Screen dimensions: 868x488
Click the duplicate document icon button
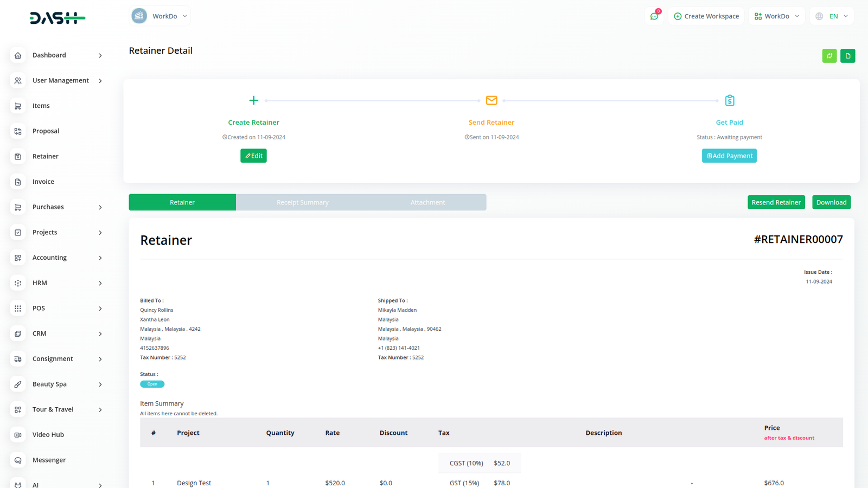point(847,56)
